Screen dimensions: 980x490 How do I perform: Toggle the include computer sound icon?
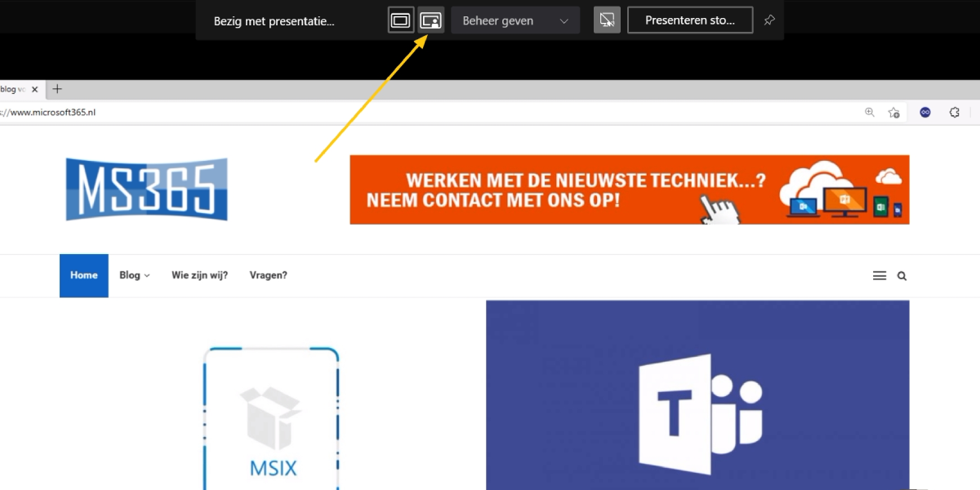(x=607, y=20)
